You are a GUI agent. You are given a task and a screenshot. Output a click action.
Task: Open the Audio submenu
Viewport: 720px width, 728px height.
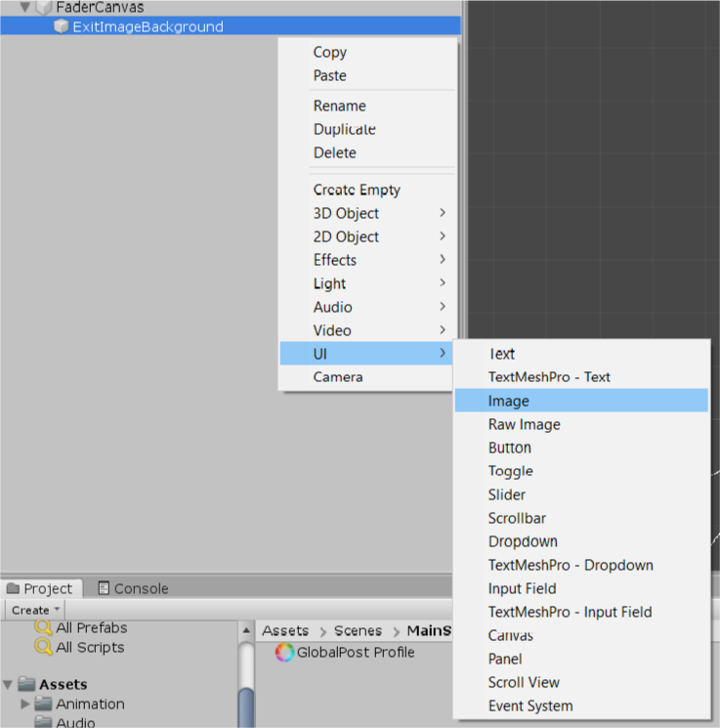point(366,307)
